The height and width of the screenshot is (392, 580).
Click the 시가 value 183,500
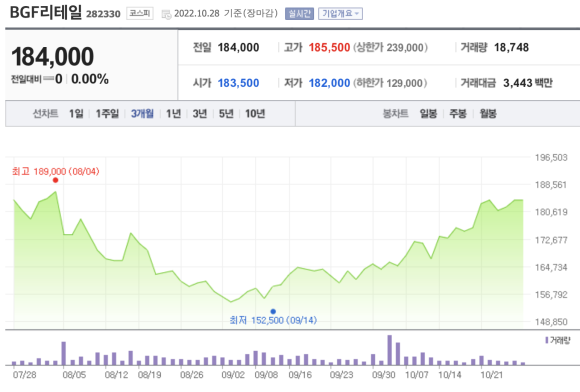(238, 83)
